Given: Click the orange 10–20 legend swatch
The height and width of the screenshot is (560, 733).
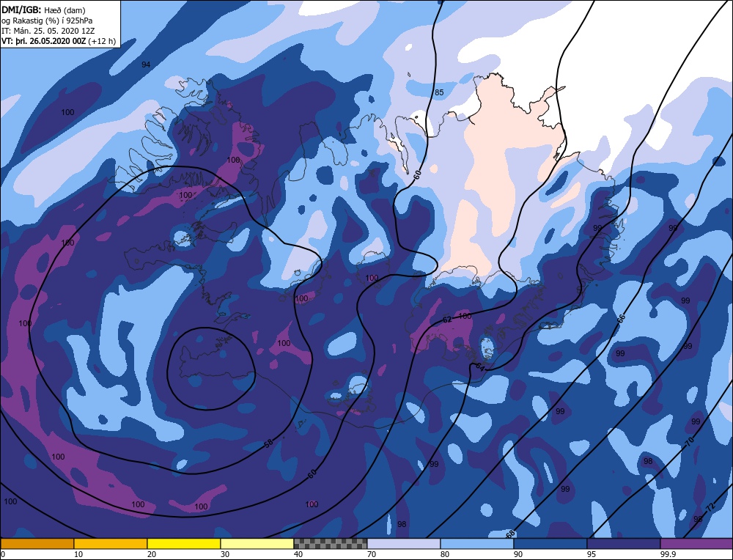Looking at the screenshot, I should 111,544.
